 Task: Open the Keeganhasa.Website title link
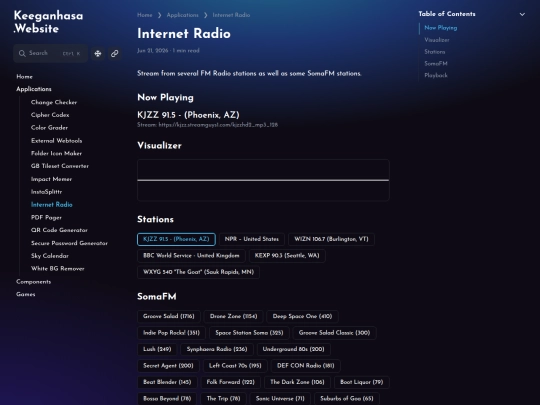click(x=48, y=22)
